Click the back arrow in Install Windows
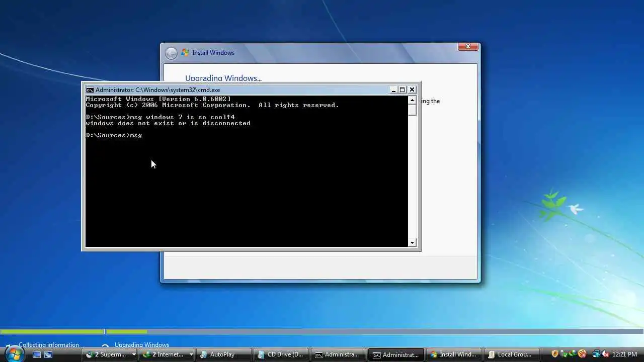Screen dimensions: 644x362 [172, 53]
